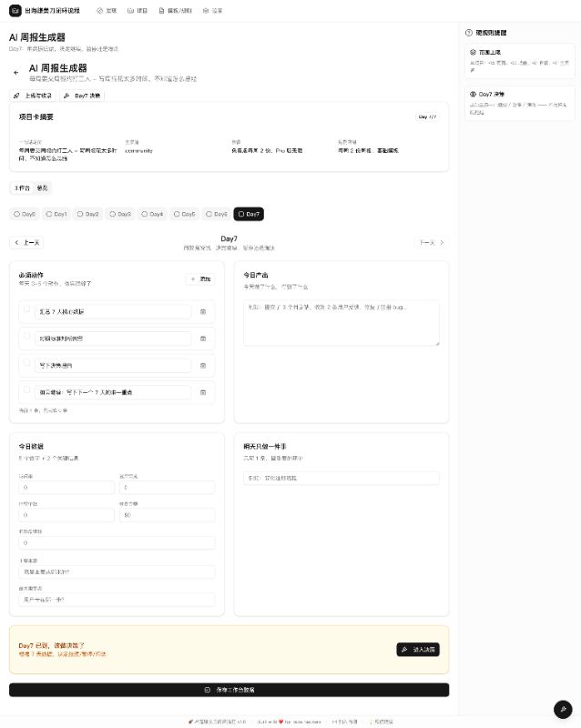This screenshot has height=728, width=581.
Task: Select the Day2 pill
Action: [x=88, y=214]
